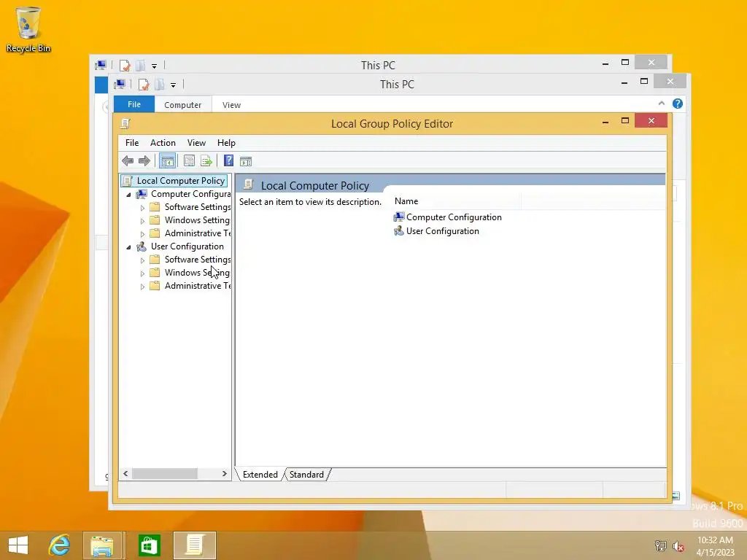Open the File menu in Group Policy Editor
Viewport: 747px width, 560px height.
coord(132,143)
